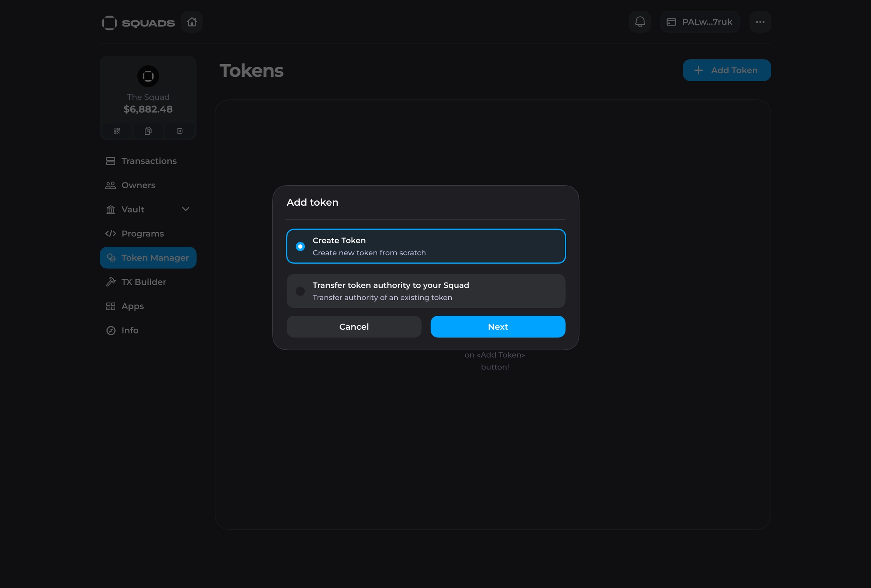This screenshot has width=871, height=588.
Task: Show the squad QR code icon
Action: 116,131
